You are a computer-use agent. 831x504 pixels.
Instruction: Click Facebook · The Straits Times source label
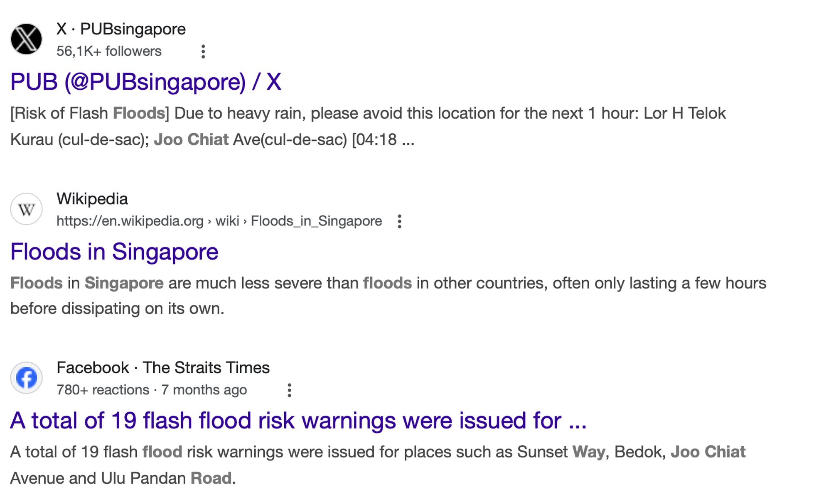(163, 368)
